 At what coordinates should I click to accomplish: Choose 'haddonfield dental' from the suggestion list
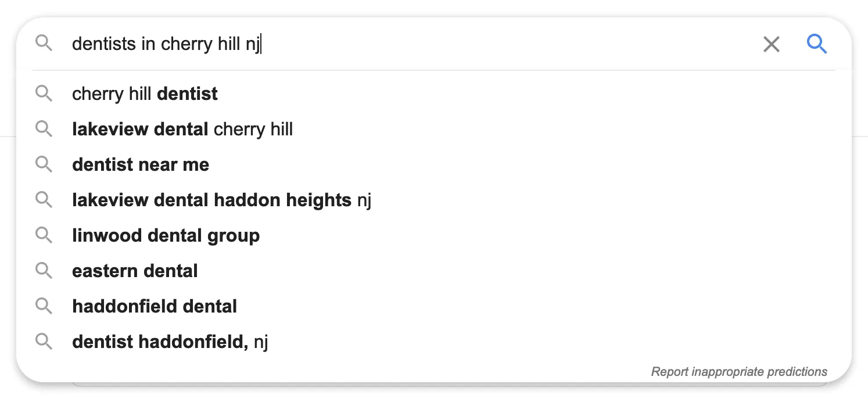point(154,306)
